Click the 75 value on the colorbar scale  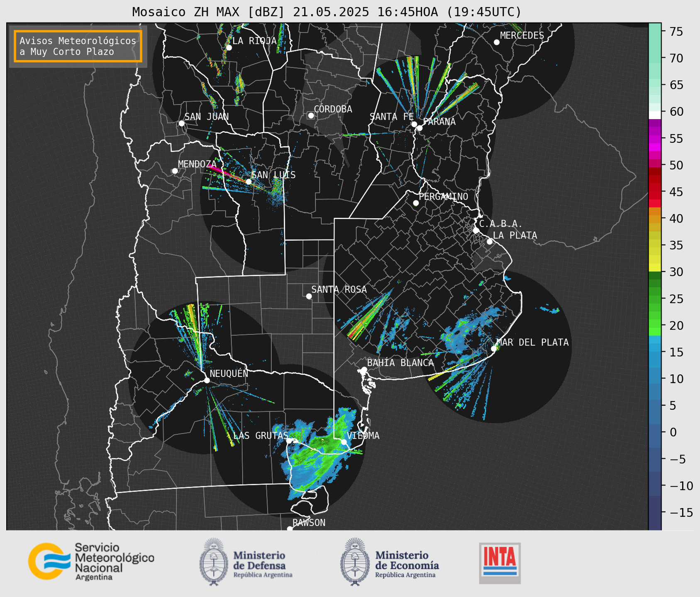coord(676,32)
